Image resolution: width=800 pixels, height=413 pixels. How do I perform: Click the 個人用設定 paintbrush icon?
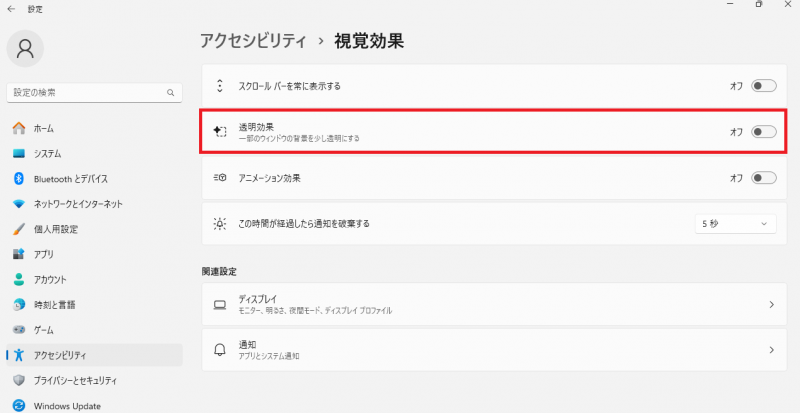point(19,229)
